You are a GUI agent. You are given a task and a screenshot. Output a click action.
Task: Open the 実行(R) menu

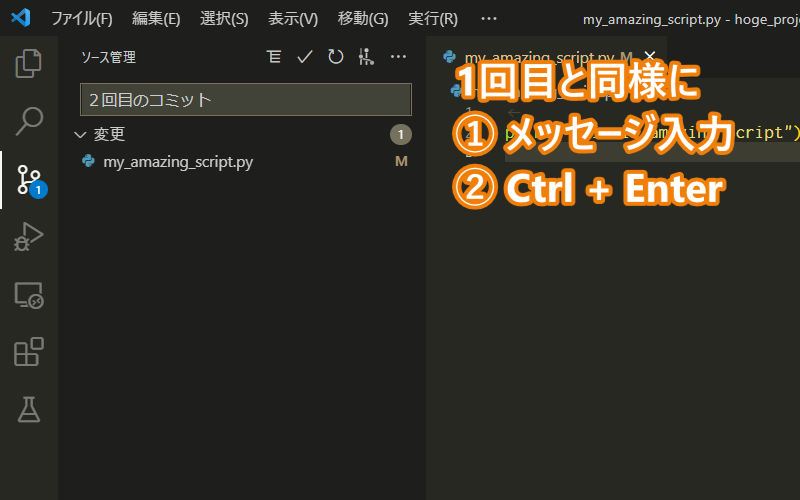tap(433, 19)
